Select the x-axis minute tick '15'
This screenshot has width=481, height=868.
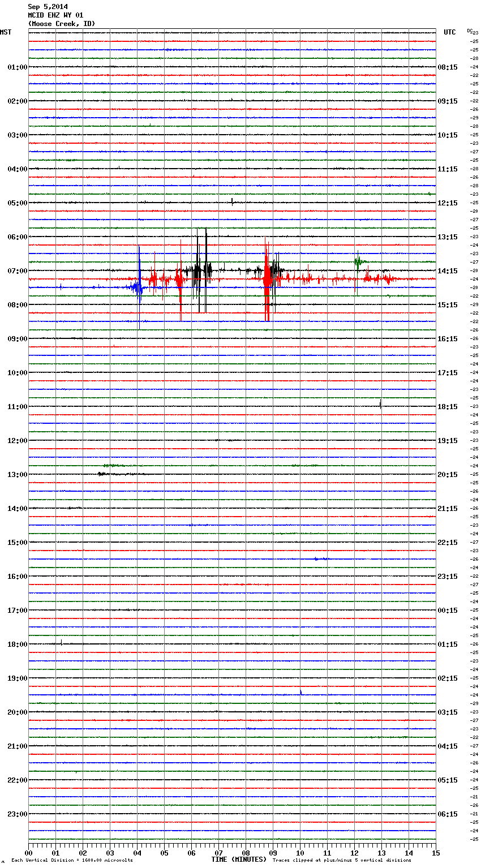(436, 853)
